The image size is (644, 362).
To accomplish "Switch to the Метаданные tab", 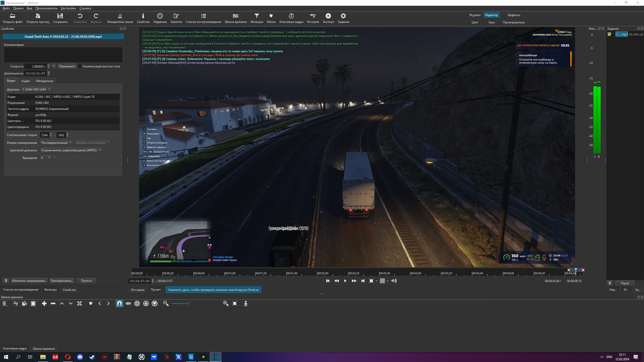I will pos(45,81).
